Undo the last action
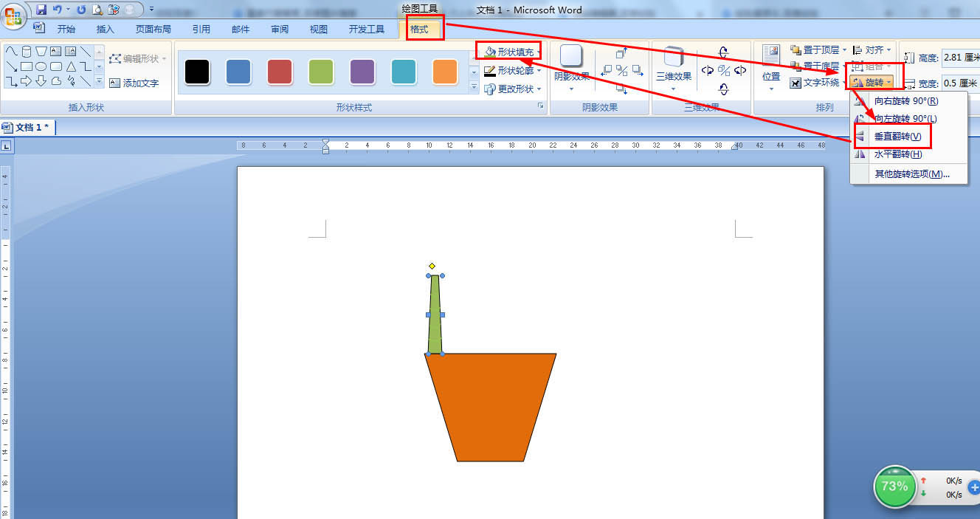This screenshot has height=519, width=980. [x=58, y=10]
